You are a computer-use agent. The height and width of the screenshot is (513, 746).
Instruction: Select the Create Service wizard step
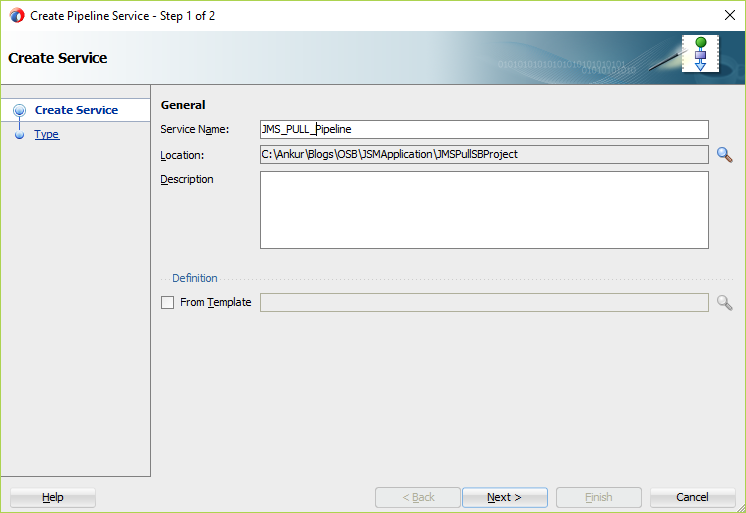(76, 110)
